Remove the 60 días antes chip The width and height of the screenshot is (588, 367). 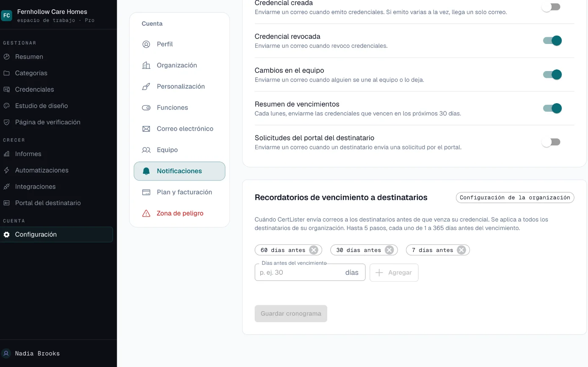(314, 250)
